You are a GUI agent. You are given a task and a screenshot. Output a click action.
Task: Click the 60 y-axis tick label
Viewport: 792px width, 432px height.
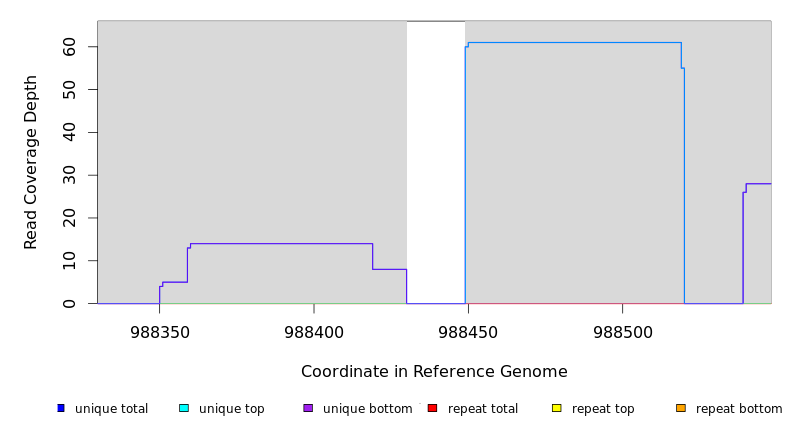69,47
